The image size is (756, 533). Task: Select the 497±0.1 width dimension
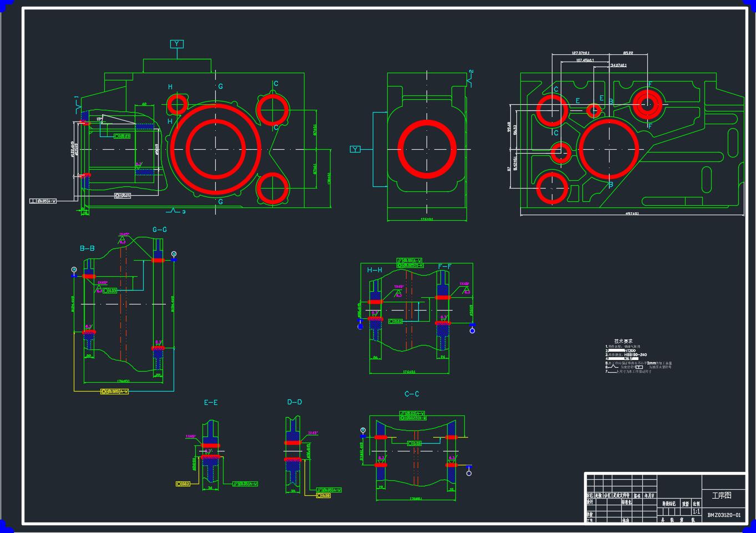point(632,214)
